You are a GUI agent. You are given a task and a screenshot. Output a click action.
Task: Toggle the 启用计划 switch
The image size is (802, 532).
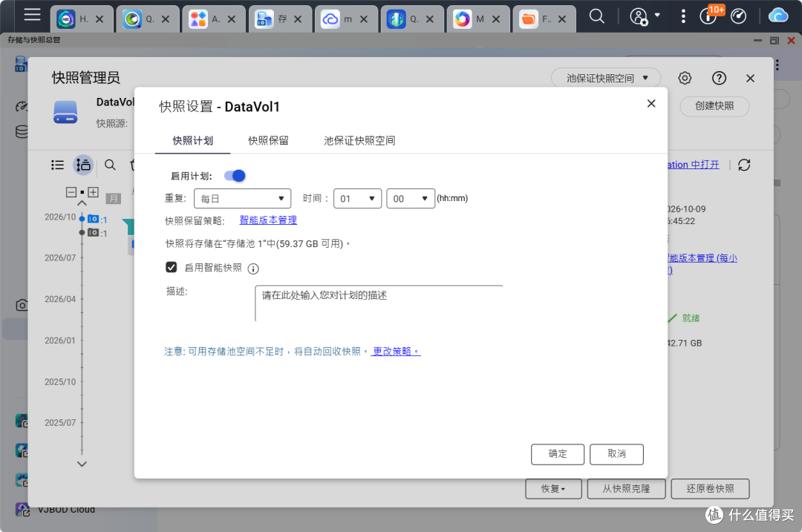(x=235, y=176)
